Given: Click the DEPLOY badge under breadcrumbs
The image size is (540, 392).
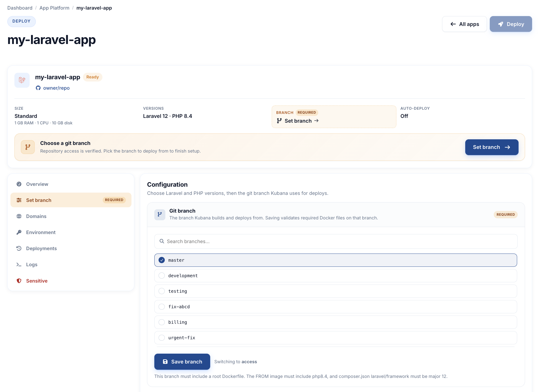Looking at the screenshot, I should point(21,21).
